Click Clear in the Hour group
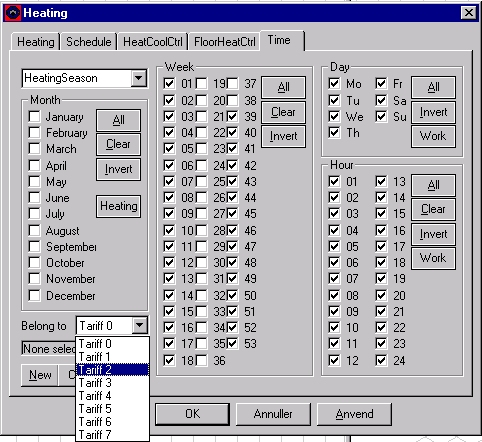The height and width of the screenshot is (442, 482). 433,209
